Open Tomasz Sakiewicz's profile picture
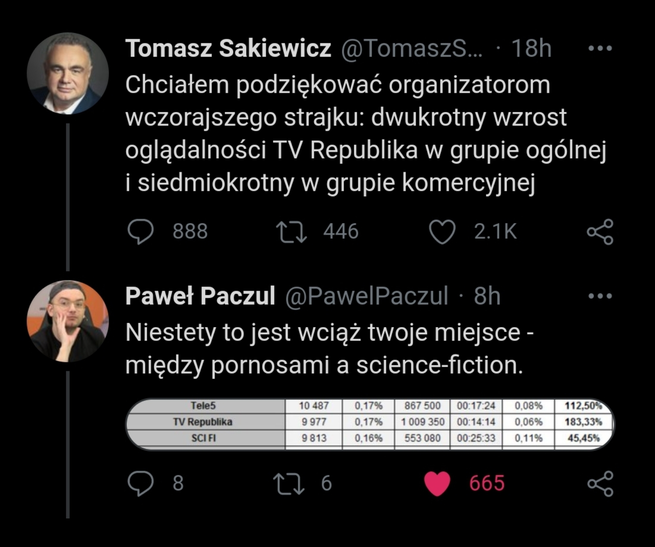Viewport: 655px width, 547px height. 67,73
